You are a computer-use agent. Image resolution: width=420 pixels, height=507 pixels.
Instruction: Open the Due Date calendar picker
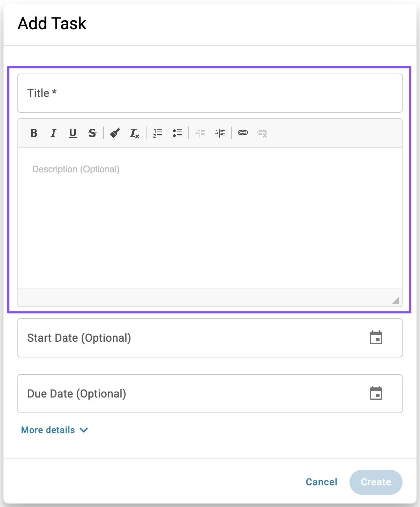[x=376, y=394]
